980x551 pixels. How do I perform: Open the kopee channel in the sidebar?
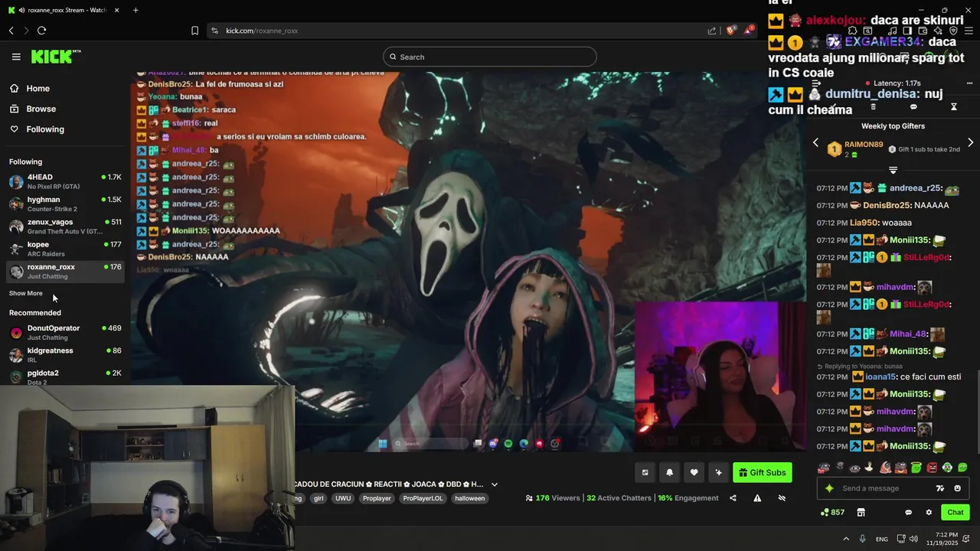pyautogui.click(x=65, y=249)
